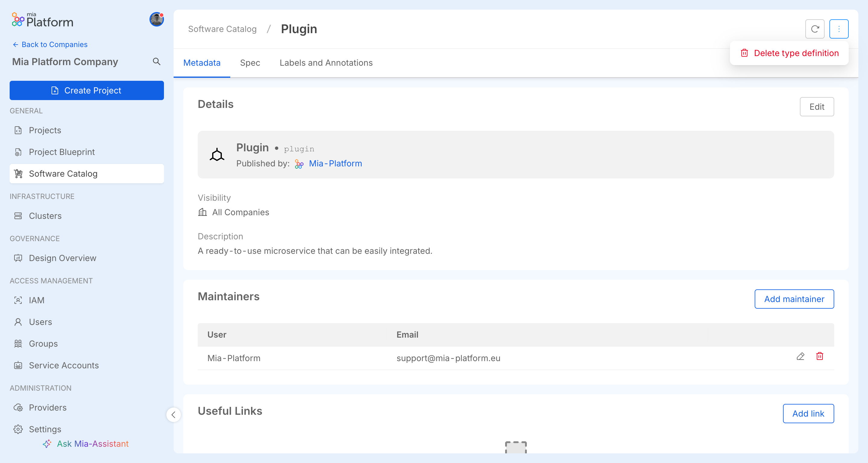Click the refresh icon button

click(814, 29)
